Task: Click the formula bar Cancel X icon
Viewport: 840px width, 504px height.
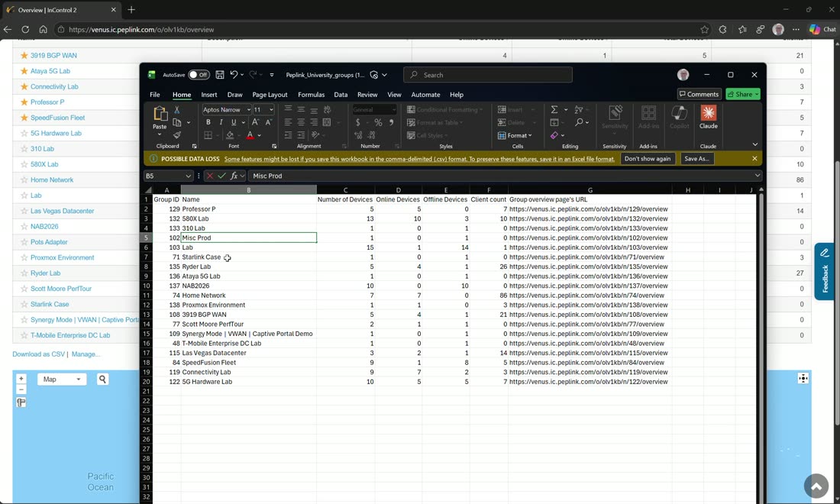Action: point(209,176)
